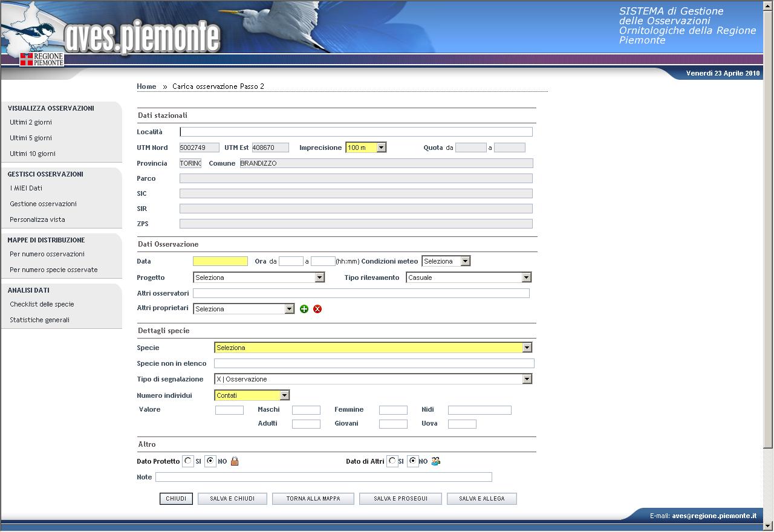Click the SALVA E CHIUDI button
The image size is (774, 532).
click(232, 499)
